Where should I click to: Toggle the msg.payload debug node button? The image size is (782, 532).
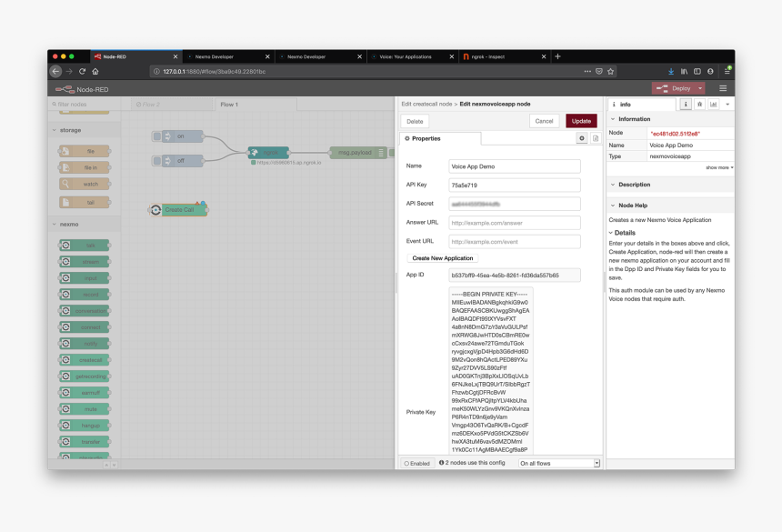click(391, 152)
